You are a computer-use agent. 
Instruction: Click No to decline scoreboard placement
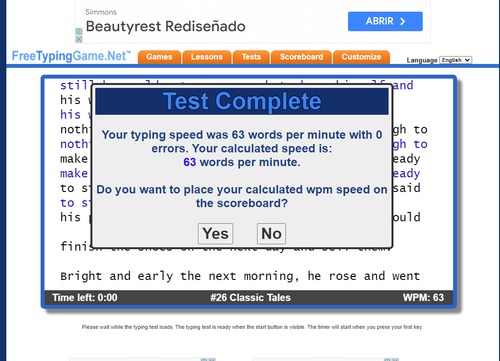pos(271,233)
